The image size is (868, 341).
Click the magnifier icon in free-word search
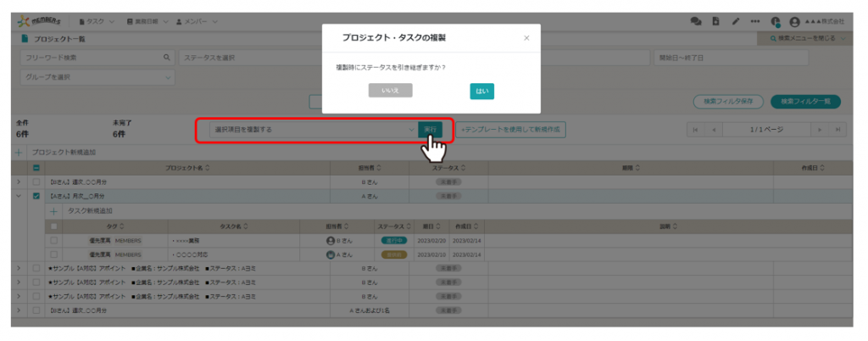coord(166,58)
